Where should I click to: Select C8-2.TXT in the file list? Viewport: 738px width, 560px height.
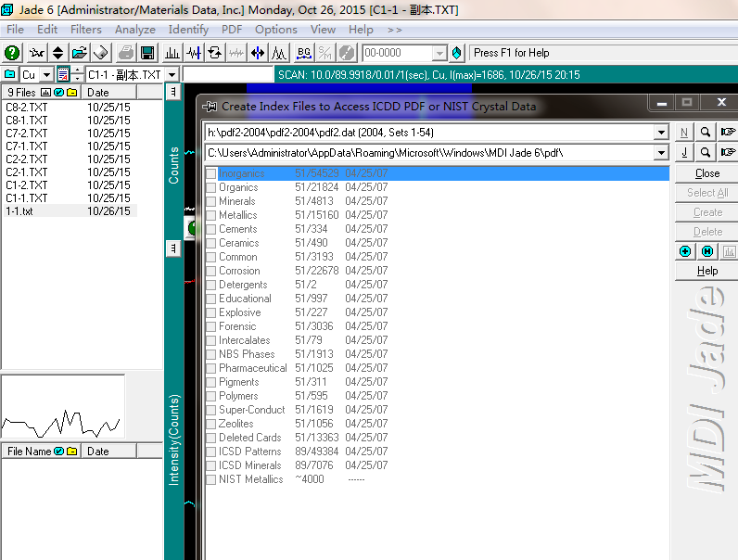click(x=26, y=108)
